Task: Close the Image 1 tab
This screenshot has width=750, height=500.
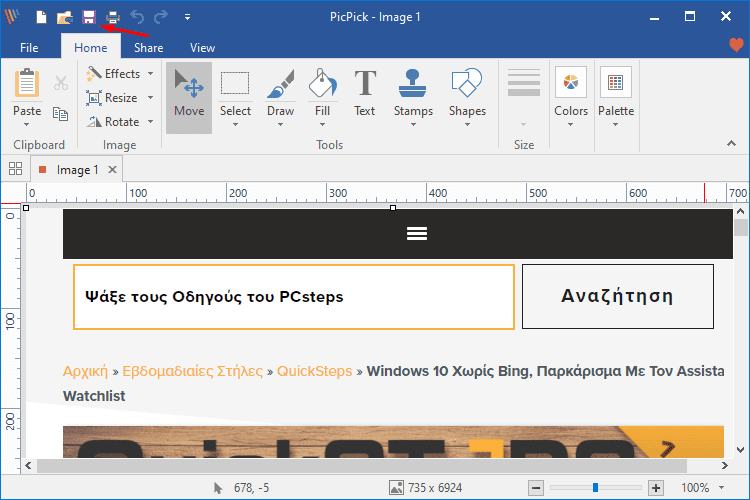Action: click(x=112, y=169)
